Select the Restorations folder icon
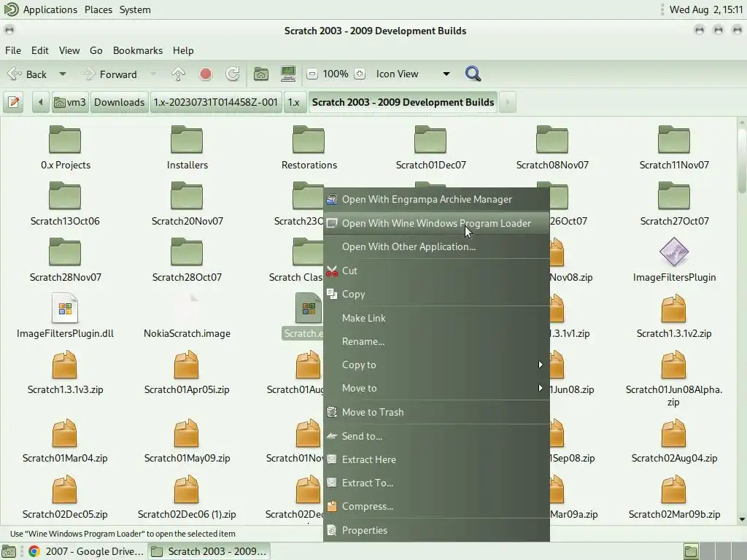The image size is (747, 560). [x=309, y=140]
